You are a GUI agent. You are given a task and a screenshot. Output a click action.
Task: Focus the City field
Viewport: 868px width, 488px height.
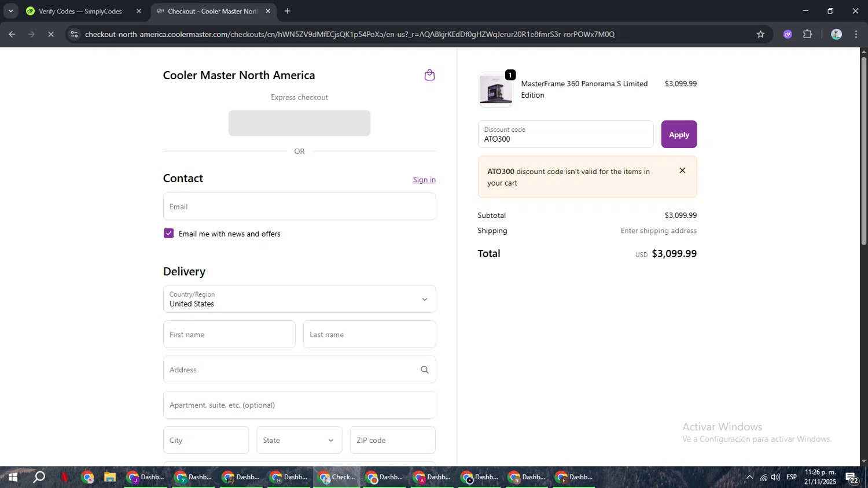pos(206,440)
